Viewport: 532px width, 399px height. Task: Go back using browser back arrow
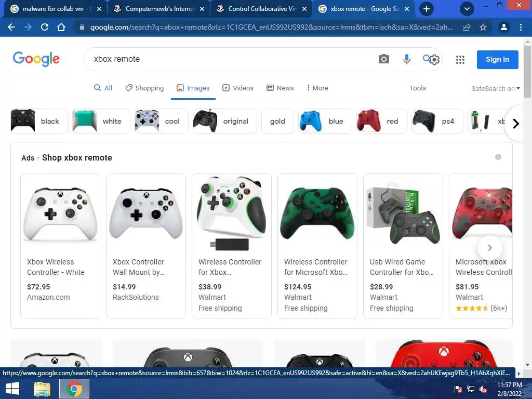[x=11, y=27]
